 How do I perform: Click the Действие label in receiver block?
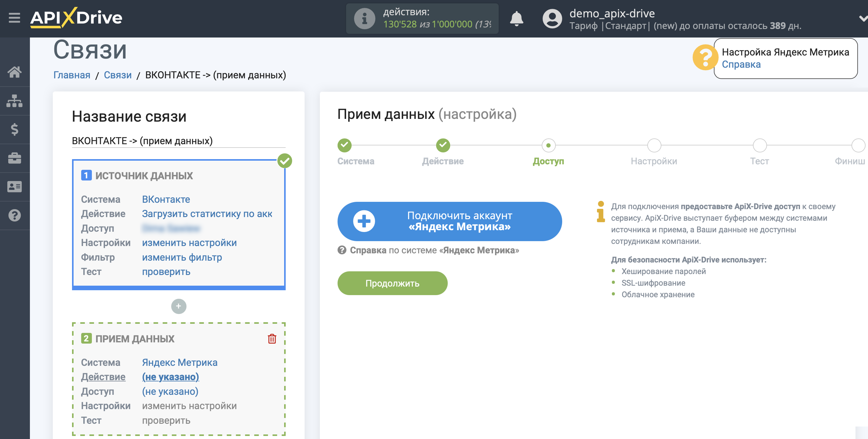coord(103,377)
